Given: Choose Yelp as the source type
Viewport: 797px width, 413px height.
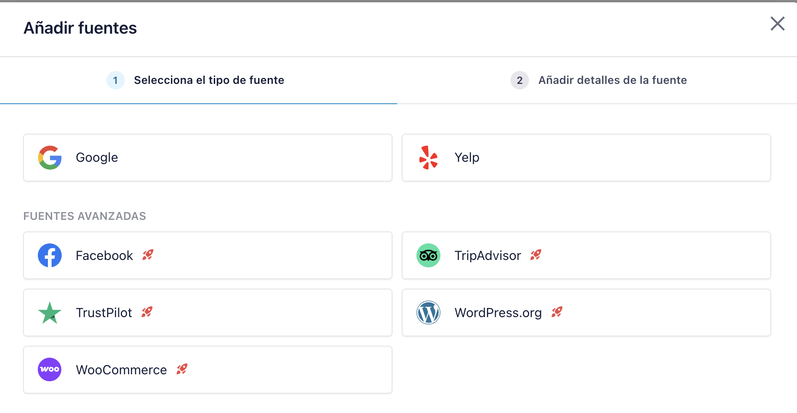Looking at the screenshot, I should tap(586, 157).
